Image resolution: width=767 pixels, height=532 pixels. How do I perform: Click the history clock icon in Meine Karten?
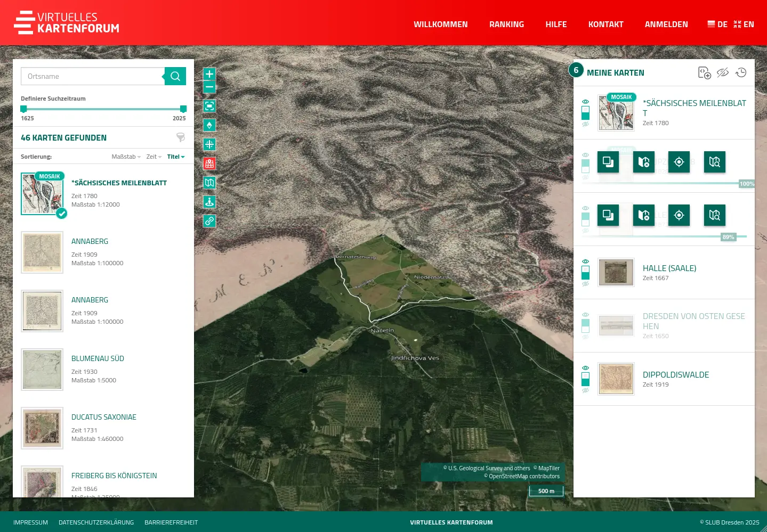pos(741,73)
